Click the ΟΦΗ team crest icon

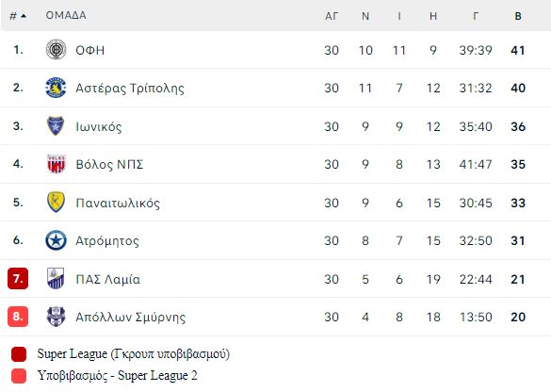[56, 50]
